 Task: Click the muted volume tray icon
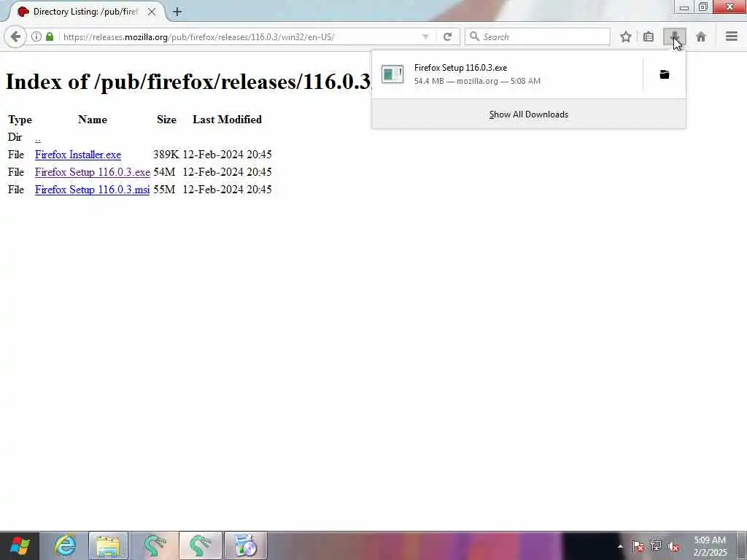[673, 546]
